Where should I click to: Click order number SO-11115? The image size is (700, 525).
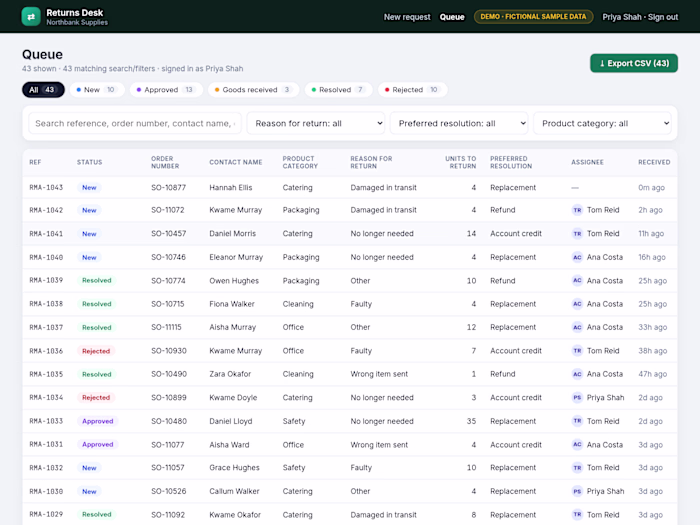[x=166, y=327]
